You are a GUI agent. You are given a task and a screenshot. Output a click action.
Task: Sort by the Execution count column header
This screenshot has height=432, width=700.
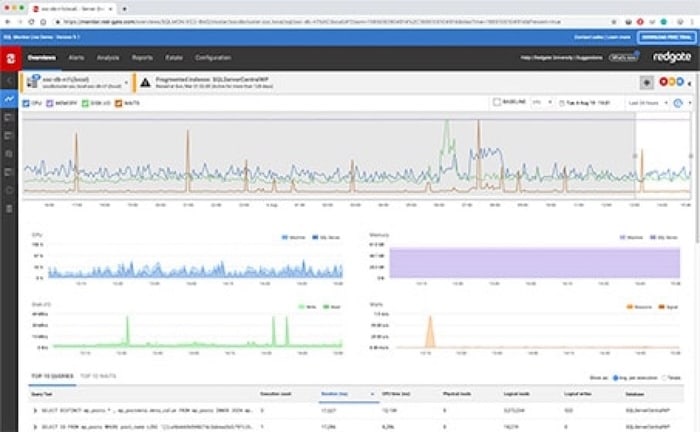tap(275, 394)
